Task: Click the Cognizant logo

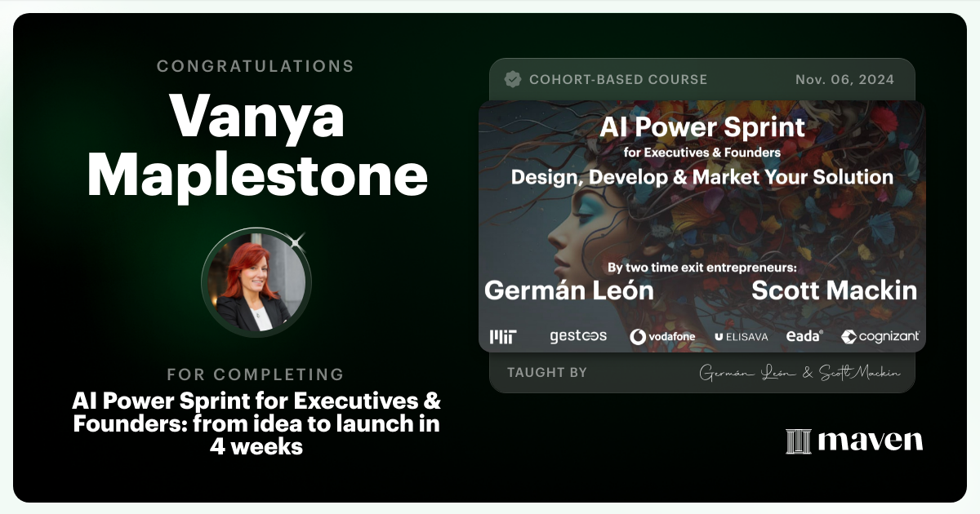Action: click(880, 336)
